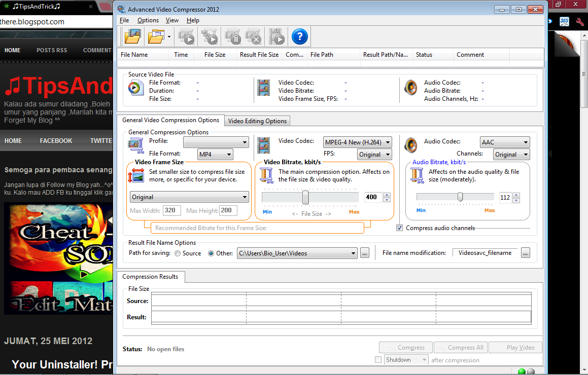Click the blue Help question mark icon
The image size is (588, 375).
pos(300,36)
